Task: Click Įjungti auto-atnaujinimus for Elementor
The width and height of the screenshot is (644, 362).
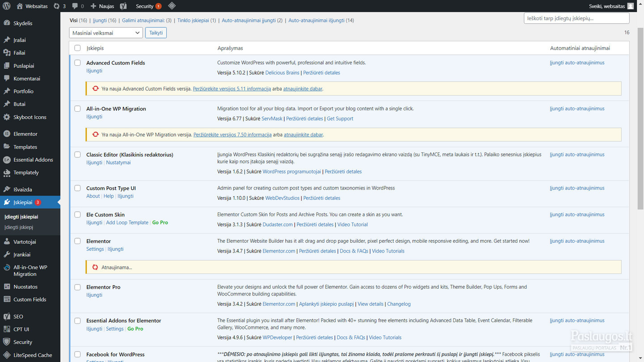Action: point(577,241)
